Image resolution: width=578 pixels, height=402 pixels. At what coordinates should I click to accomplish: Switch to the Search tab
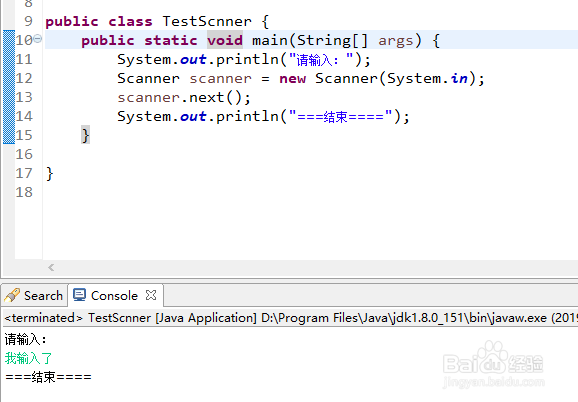(x=34, y=296)
